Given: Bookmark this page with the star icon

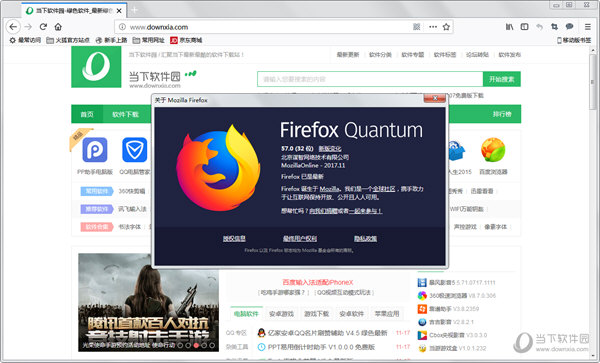Looking at the screenshot, I should click(x=446, y=27).
